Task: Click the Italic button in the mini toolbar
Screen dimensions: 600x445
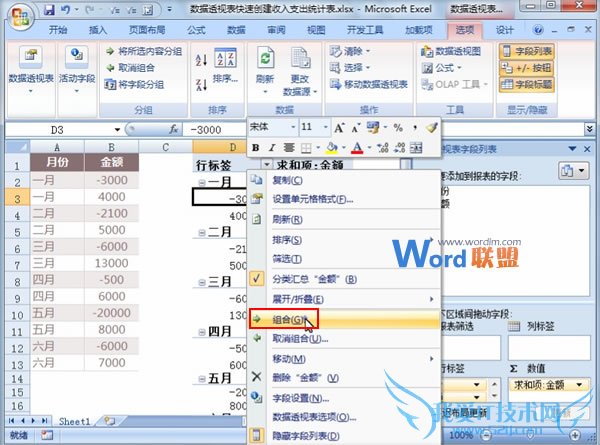Action: 272,148
